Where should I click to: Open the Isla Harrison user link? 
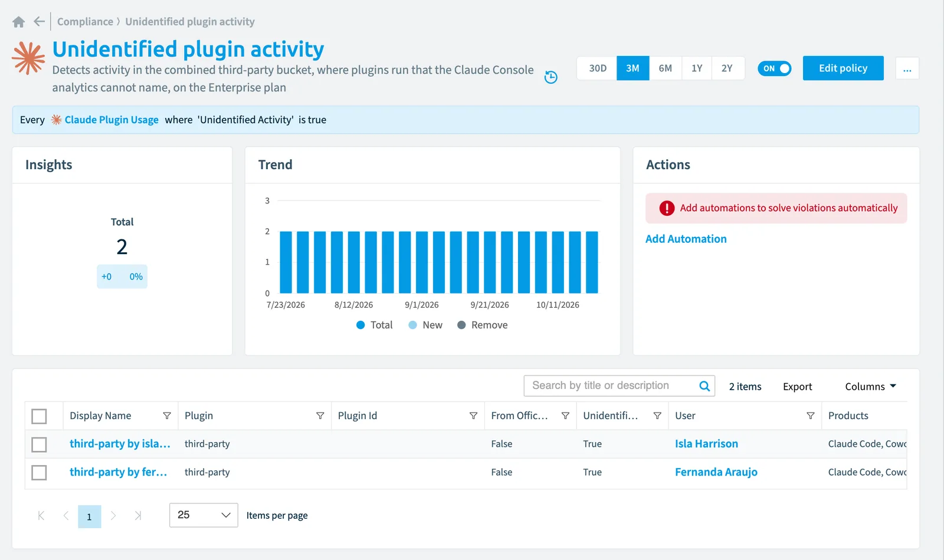pyautogui.click(x=706, y=444)
